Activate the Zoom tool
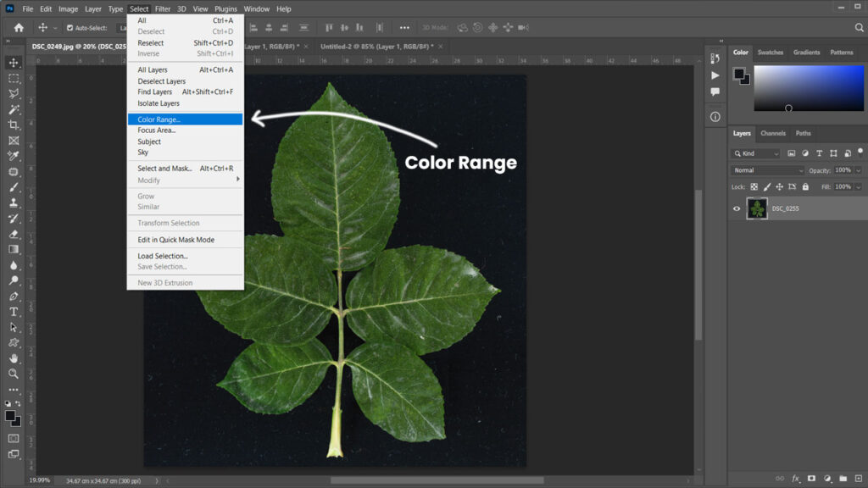 pyautogui.click(x=12, y=374)
